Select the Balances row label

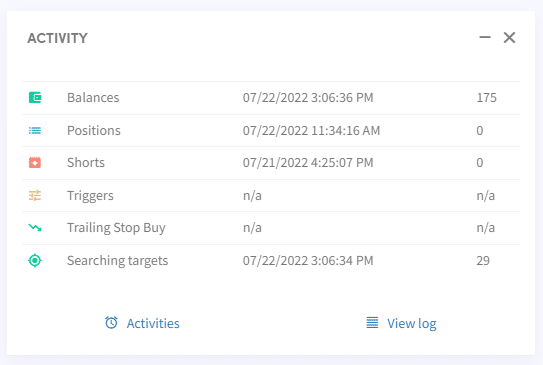pyautogui.click(x=93, y=98)
